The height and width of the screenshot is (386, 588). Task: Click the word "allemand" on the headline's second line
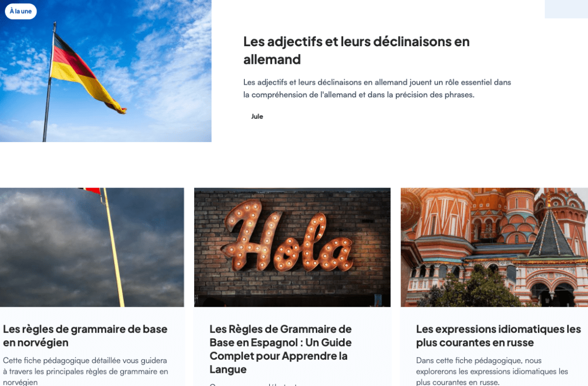(x=272, y=59)
